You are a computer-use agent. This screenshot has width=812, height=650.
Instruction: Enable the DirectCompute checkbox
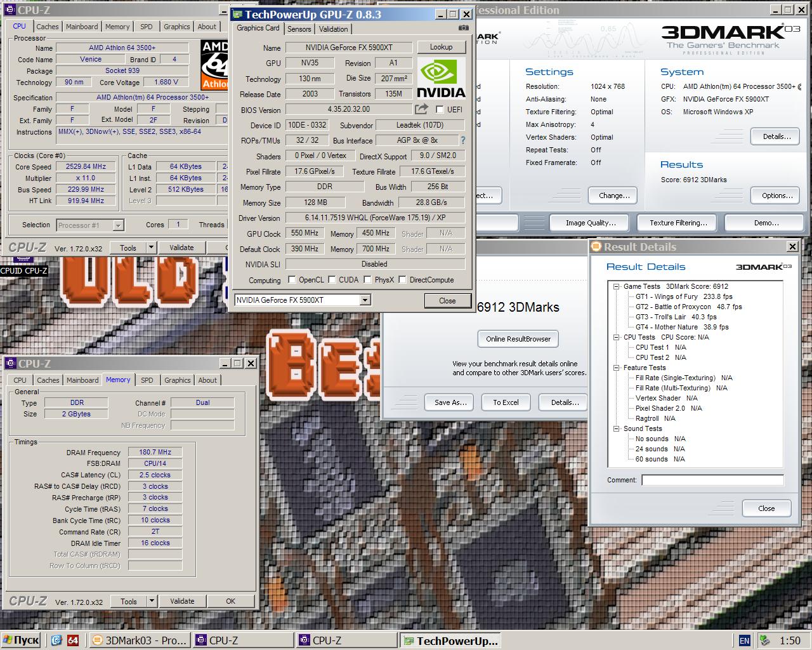pos(402,279)
